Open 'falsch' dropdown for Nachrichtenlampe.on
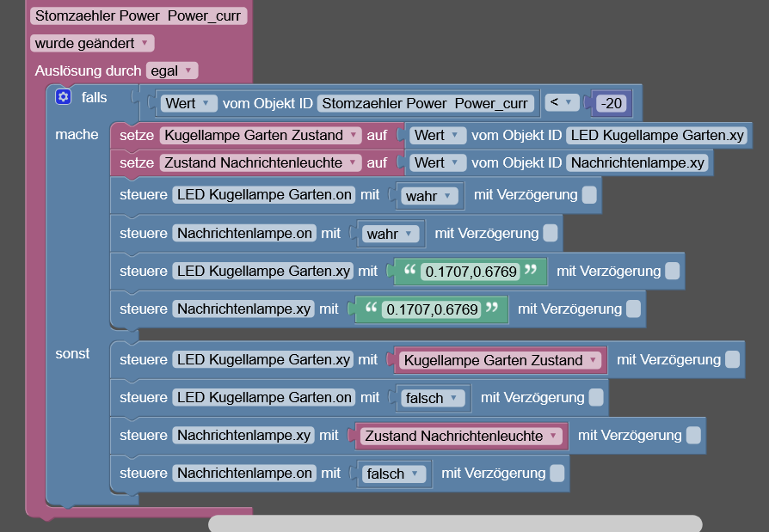The height and width of the screenshot is (532, 769). pyautogui.click(x=394, y=474)
